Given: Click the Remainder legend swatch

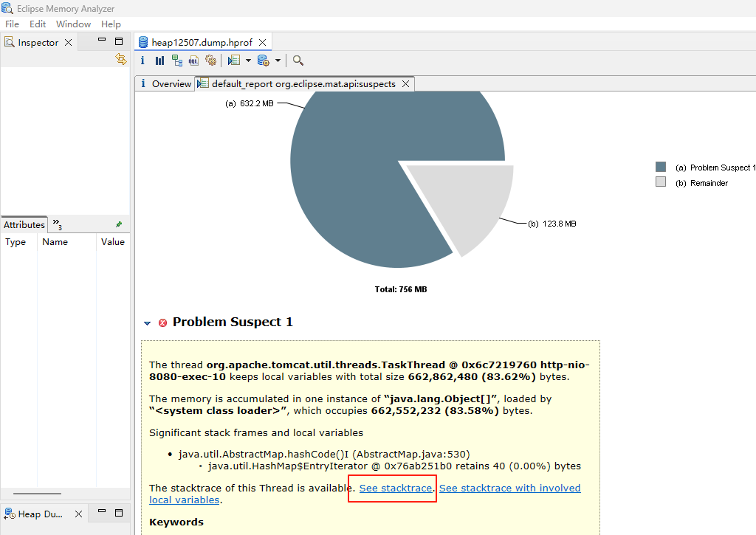Looking at the screenshot, I should point(661,182).
